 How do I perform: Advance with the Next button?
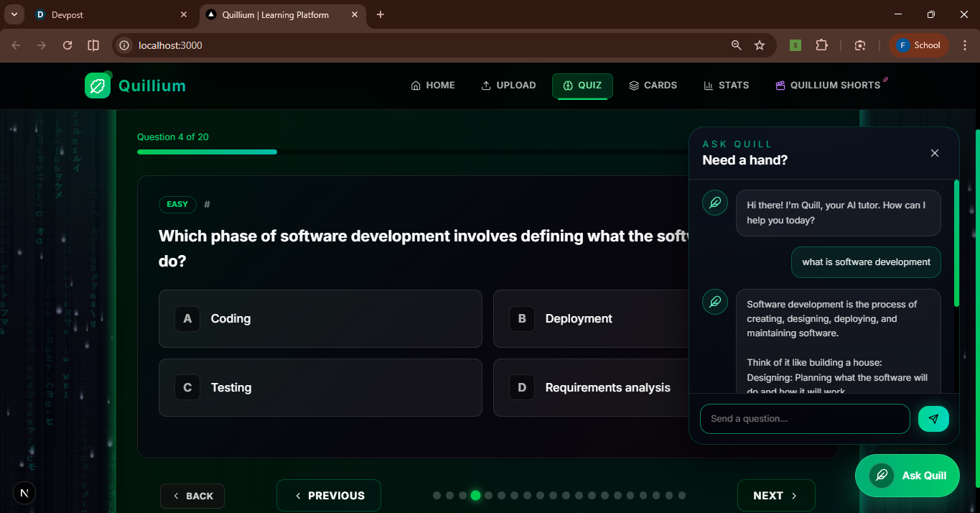pos(776,496)
